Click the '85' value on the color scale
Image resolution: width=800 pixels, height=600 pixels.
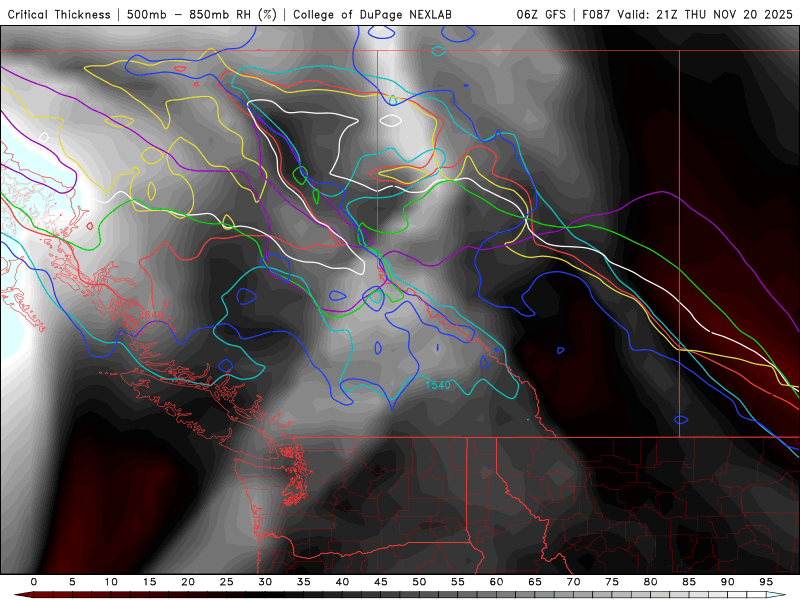click(689, 582)
